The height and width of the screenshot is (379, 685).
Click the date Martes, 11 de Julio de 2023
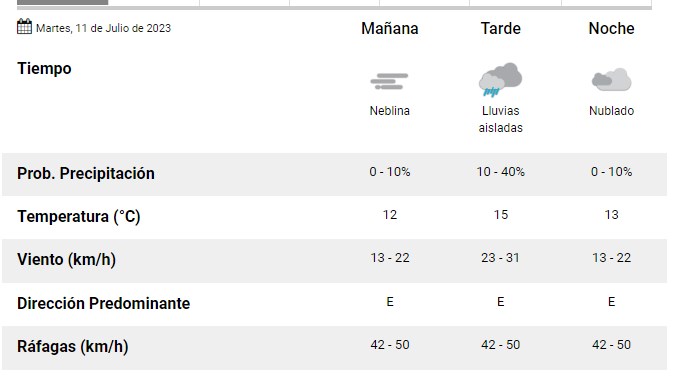(x=103, y=28)
